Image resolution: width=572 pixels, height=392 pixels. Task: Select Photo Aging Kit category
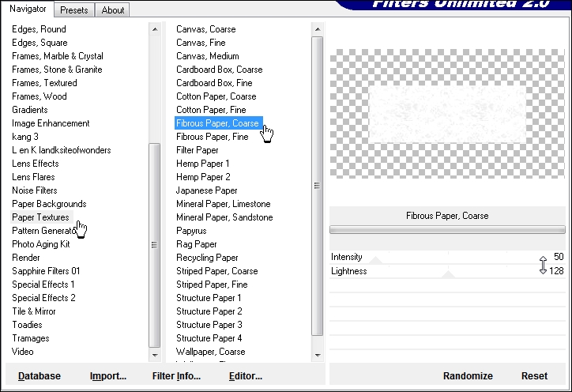point(41,244)
